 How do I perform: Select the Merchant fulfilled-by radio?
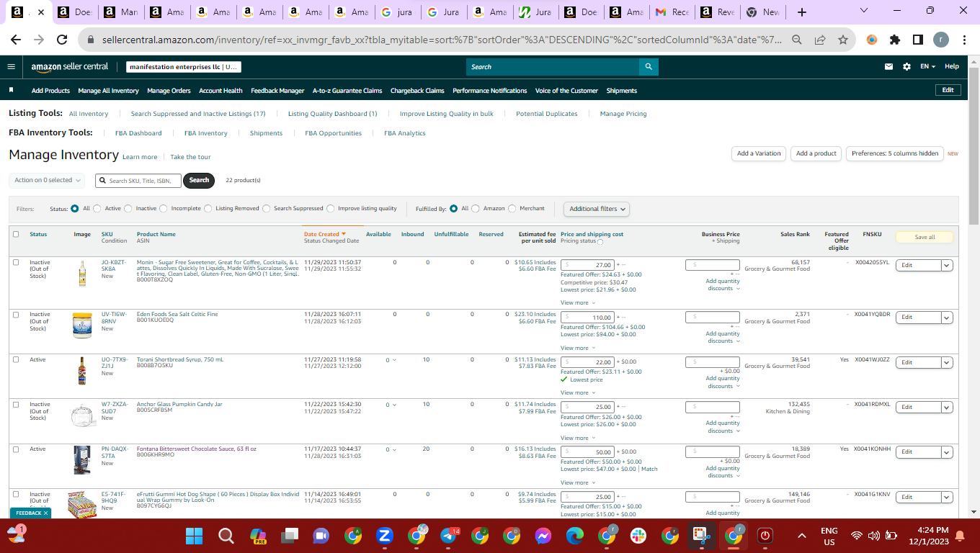[512, 209]
